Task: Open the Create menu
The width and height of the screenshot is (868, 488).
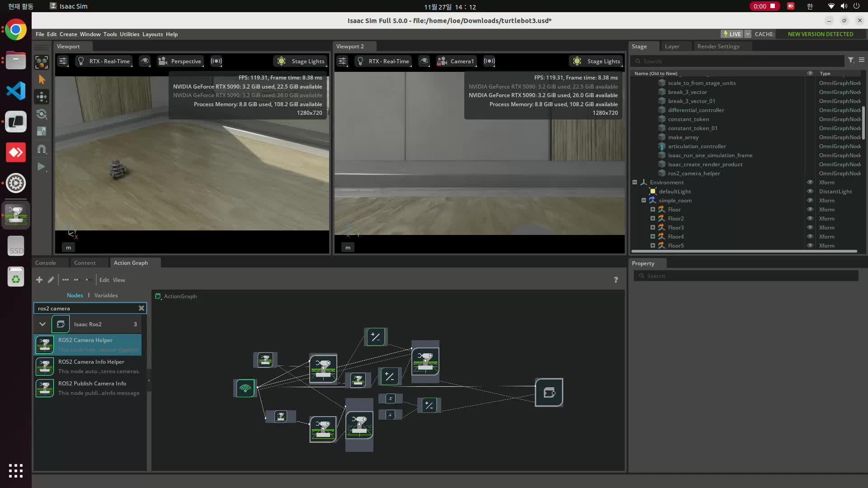Action: tap(68, 34)
